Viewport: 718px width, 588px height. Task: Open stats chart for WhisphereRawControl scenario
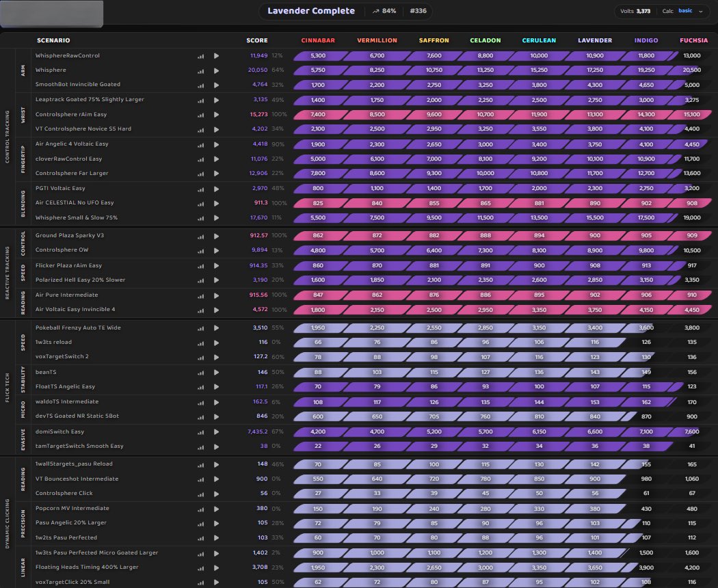point(200,55)
